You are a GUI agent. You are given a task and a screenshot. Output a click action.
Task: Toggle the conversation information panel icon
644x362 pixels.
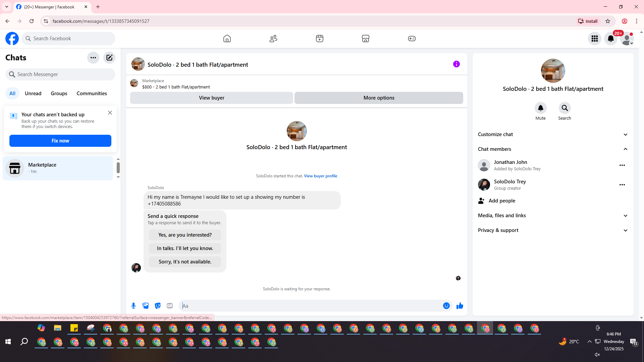tap(456, 64)
